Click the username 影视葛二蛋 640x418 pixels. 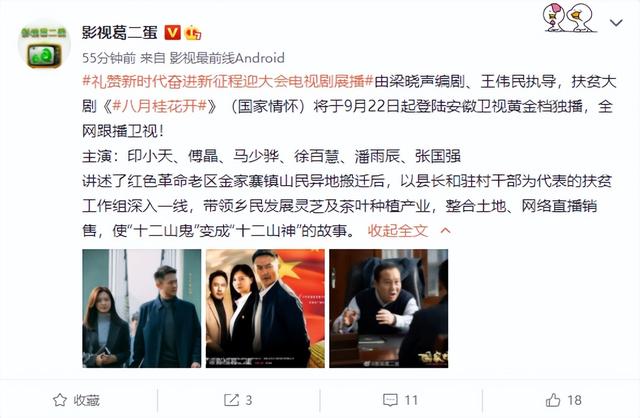(x=120, y=32)
